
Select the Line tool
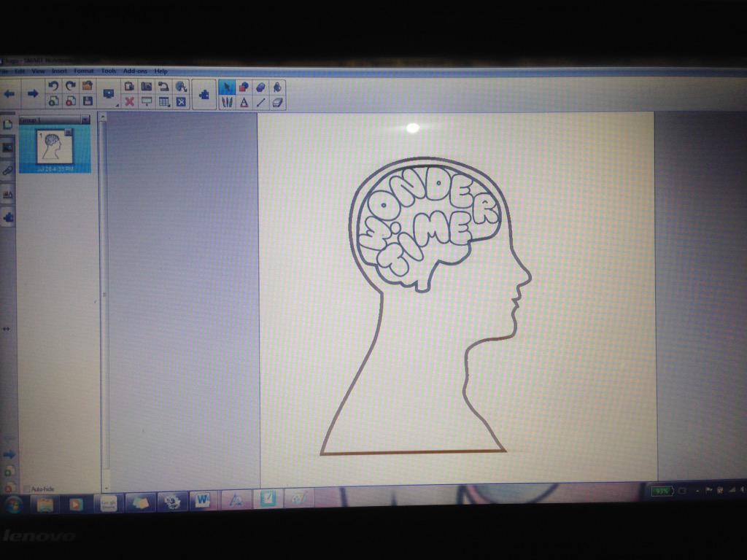point(260,102)
